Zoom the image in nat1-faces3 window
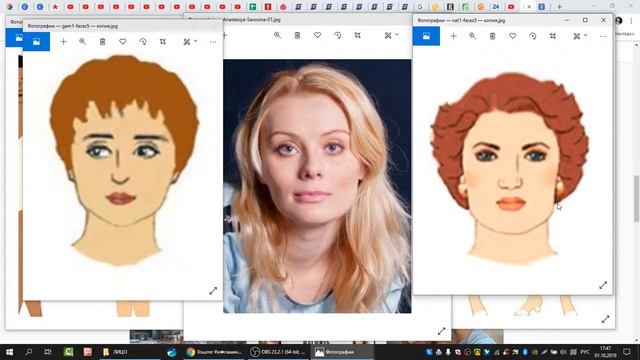 point(472,36)
